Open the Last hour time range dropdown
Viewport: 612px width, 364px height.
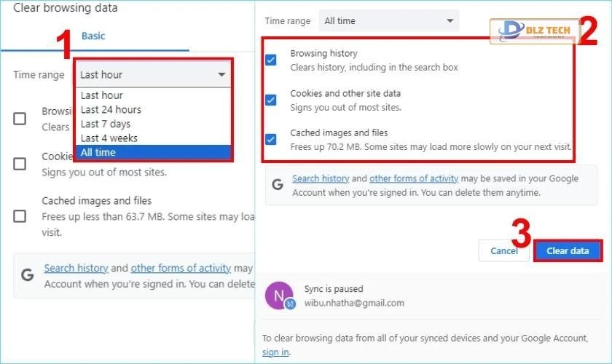tap(153, 74)
